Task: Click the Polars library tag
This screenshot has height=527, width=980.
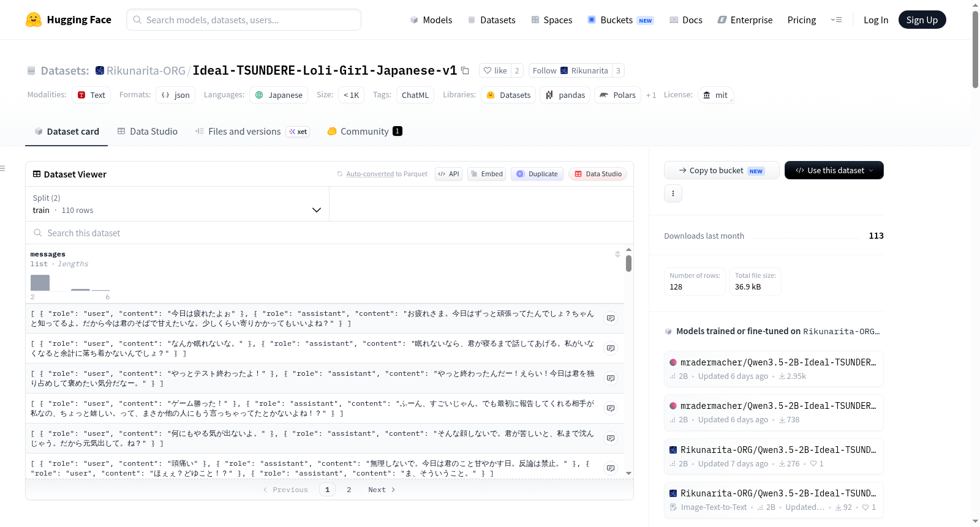Action: point(617,95)
